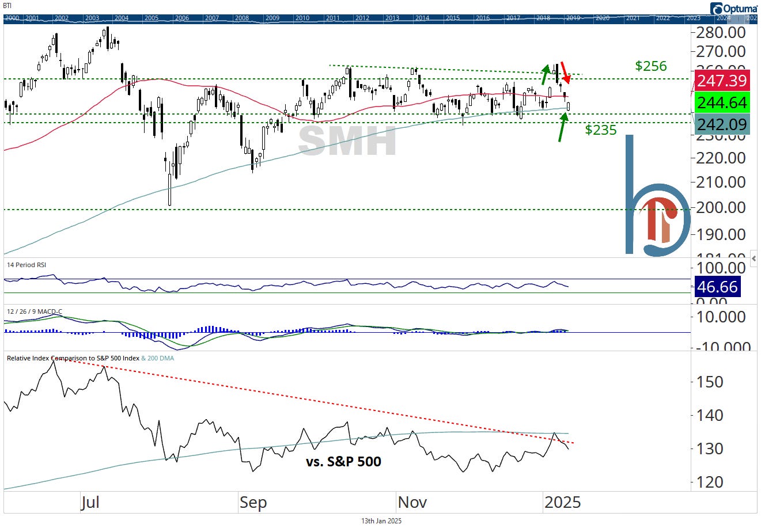Select 2013 in the overview timeline

tap(392, 18)
